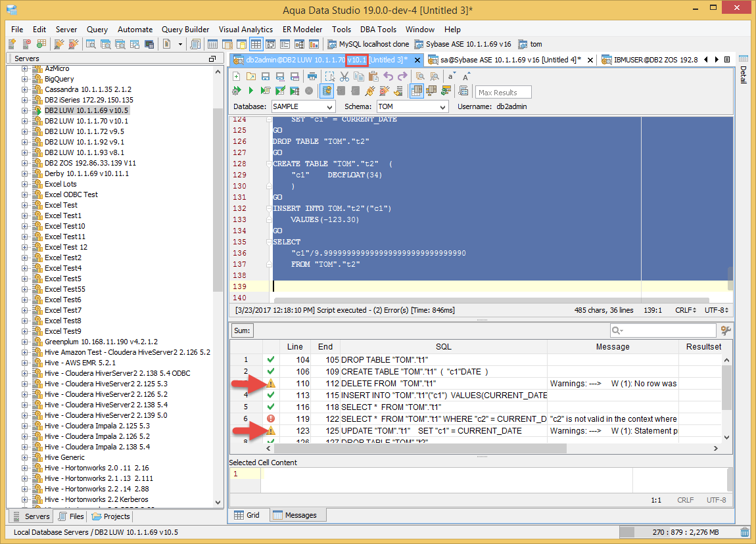The height and width of the screenshot is (544, 756).
Task: Click the Disconnect plug icon in editor toolbar
Action: pyautogui.click(x=385, y=90)
